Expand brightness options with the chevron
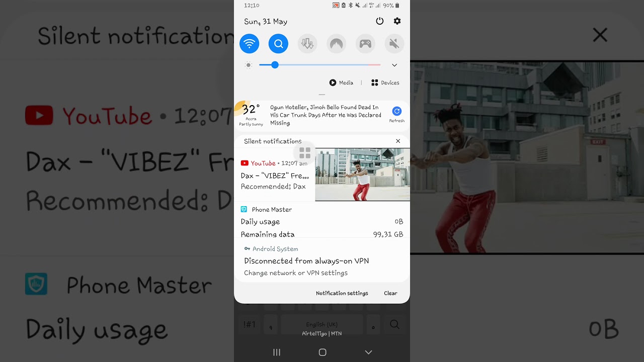 394,65
